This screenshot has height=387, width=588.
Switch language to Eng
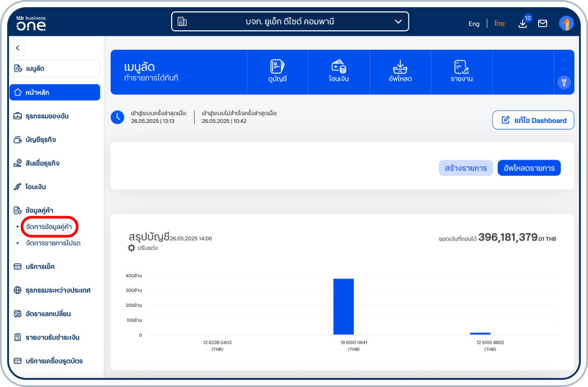click(474, 24)
